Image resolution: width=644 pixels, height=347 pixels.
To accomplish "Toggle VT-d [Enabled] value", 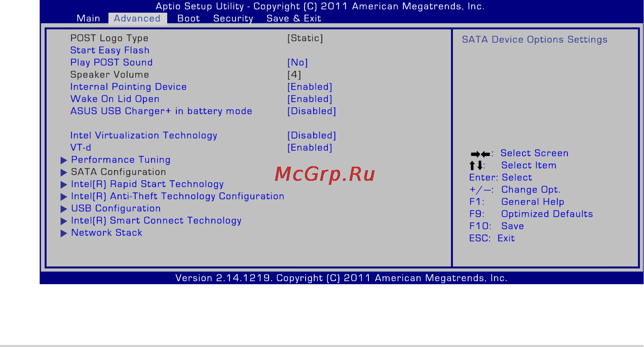I will [x=310, y=148].
